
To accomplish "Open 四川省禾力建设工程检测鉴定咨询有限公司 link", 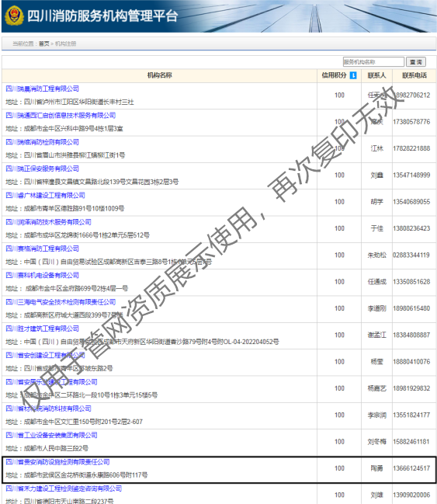I will pos(64,488).
